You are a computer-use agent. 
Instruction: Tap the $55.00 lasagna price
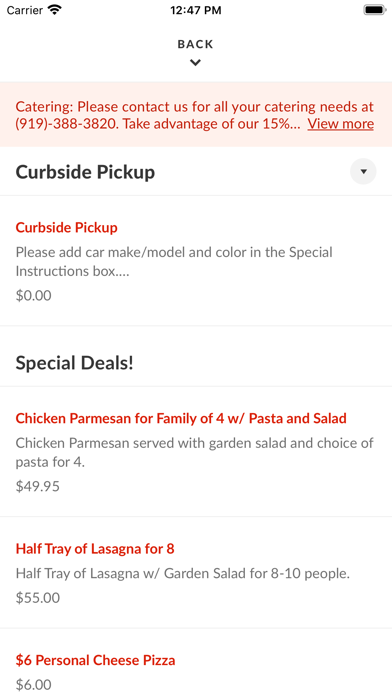click(38, 598)
